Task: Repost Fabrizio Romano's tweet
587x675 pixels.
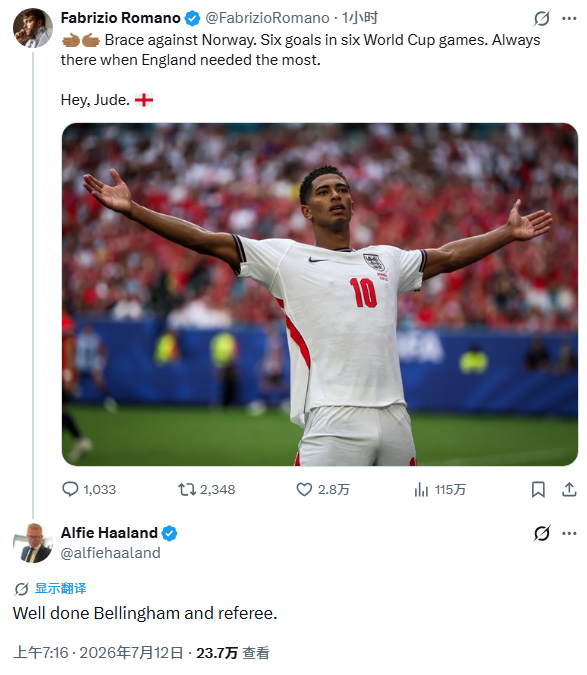Action: pyautogui.click(x=207, y=489)
